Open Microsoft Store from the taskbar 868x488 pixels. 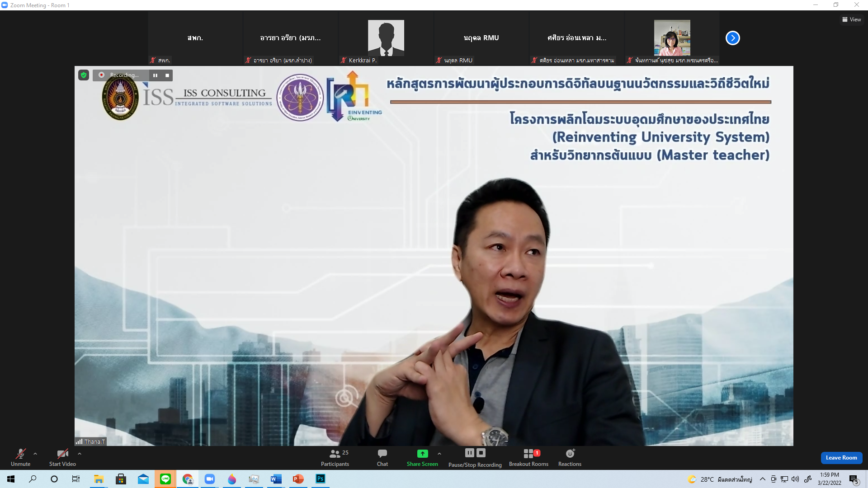point(121,479)
